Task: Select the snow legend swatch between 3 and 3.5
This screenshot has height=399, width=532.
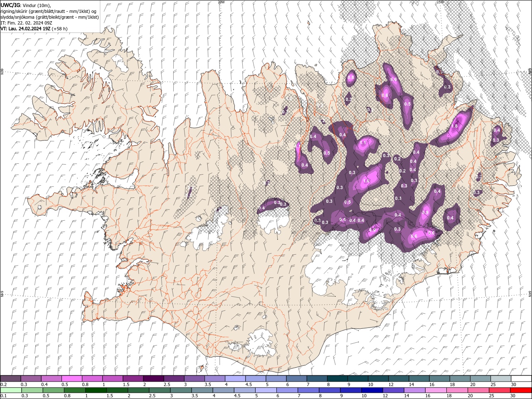Action: click(x=194, y=379)
